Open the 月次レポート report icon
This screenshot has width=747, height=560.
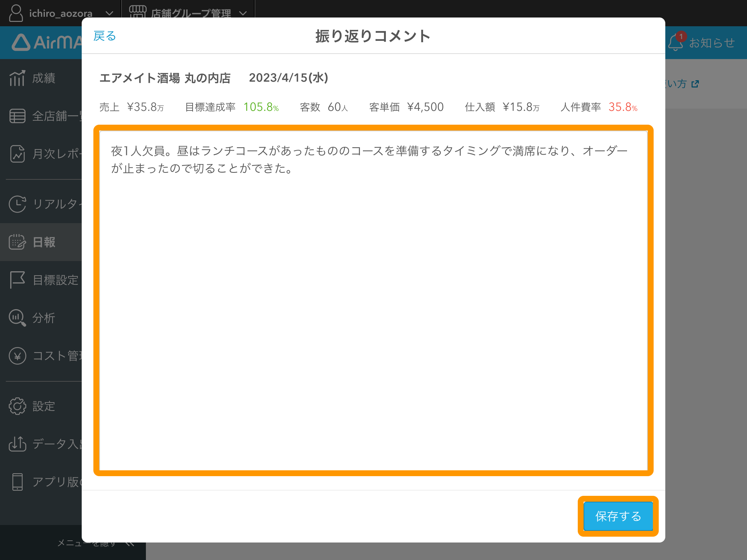coord(17,154)
